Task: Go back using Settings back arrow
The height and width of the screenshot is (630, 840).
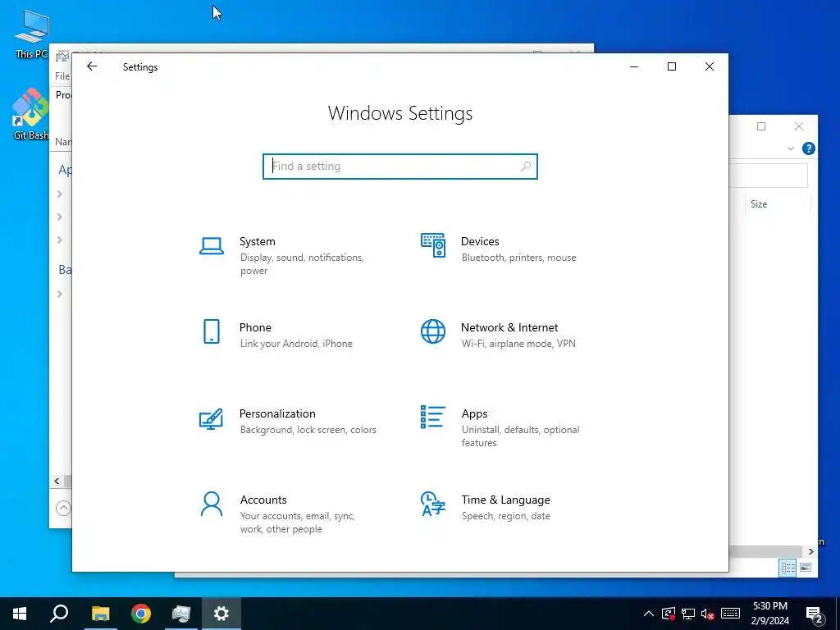Action: (92, 66)
